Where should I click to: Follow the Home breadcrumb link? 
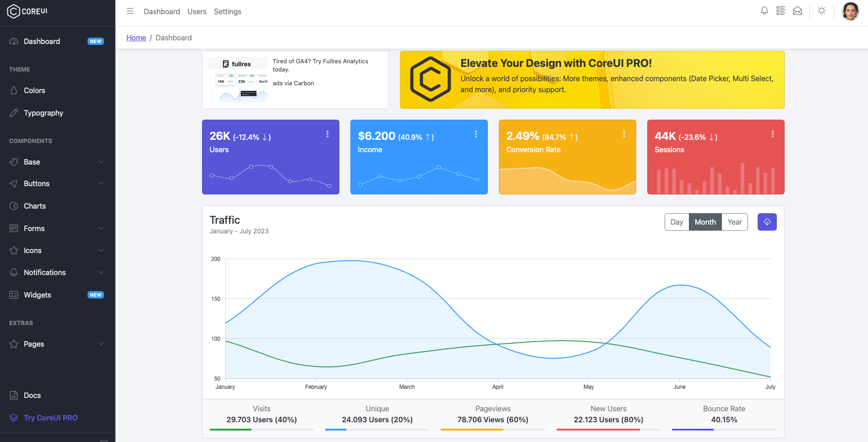click(136, 38)
